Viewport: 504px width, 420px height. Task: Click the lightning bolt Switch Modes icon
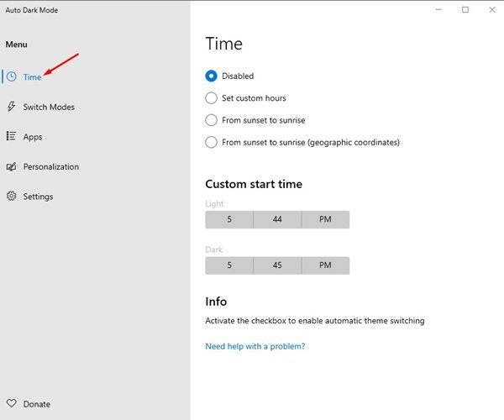pyautogui.click(x=12, y=107)
